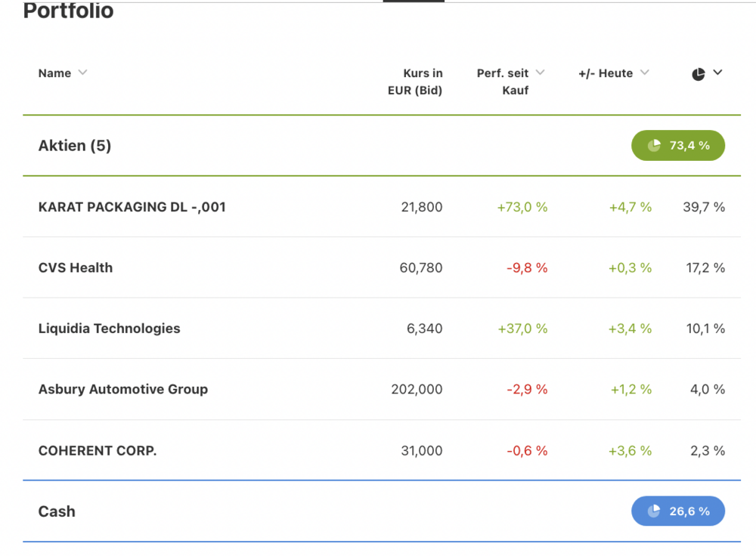
Task: Expand the Cash section header
Action: click(57, 511)
